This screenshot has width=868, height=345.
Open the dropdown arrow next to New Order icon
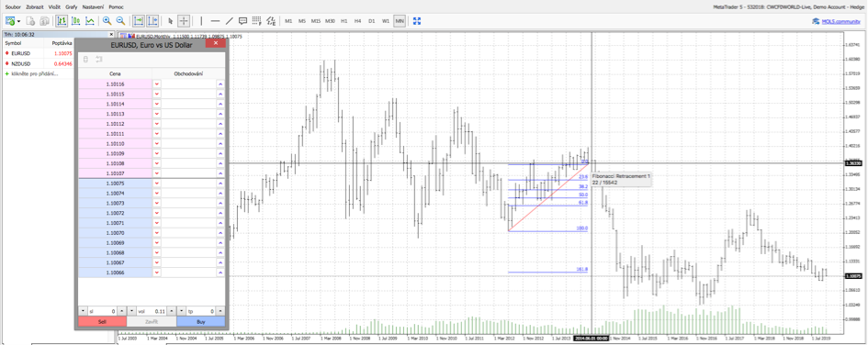click(x=18, y=21)
